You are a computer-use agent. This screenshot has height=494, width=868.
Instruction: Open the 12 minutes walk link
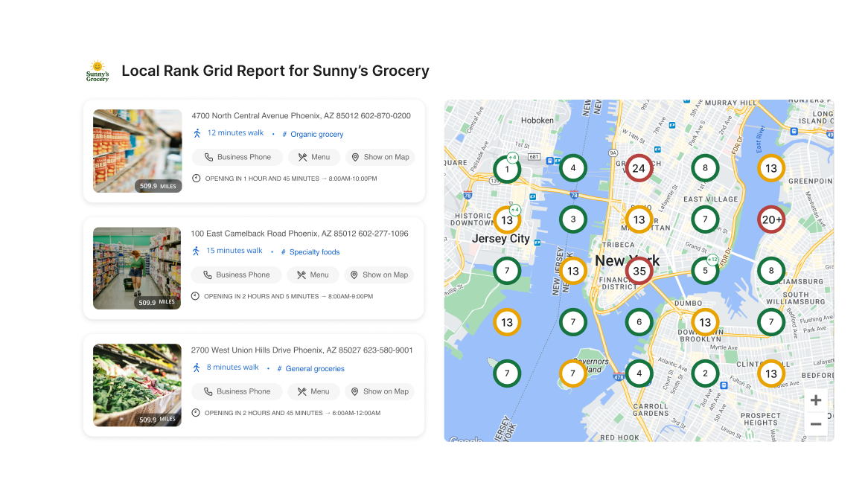pos(235,132)
